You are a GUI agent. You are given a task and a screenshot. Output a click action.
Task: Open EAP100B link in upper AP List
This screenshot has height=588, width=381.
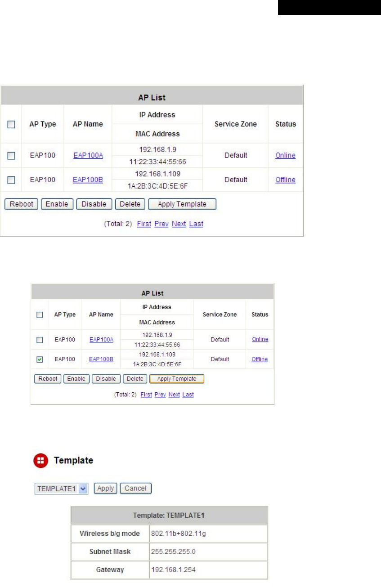88,180
